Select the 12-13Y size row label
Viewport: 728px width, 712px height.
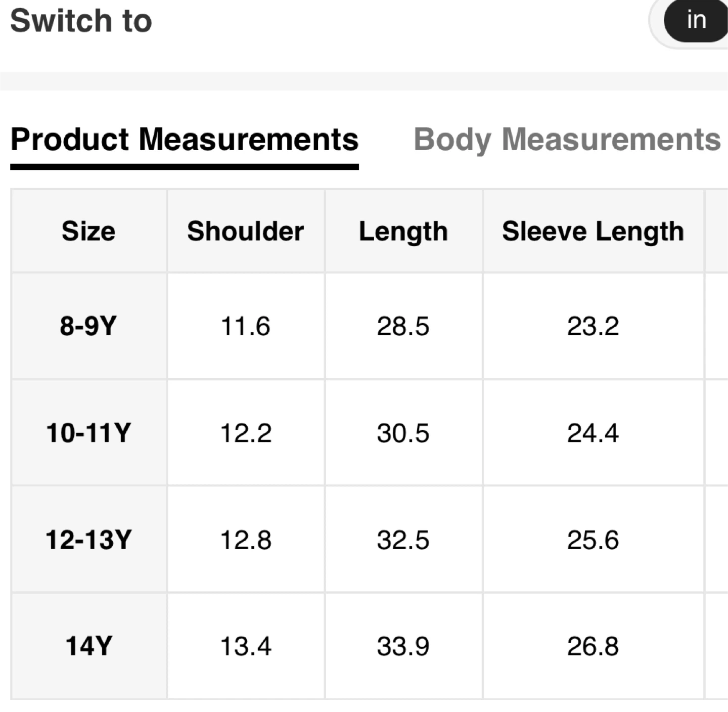88,540
